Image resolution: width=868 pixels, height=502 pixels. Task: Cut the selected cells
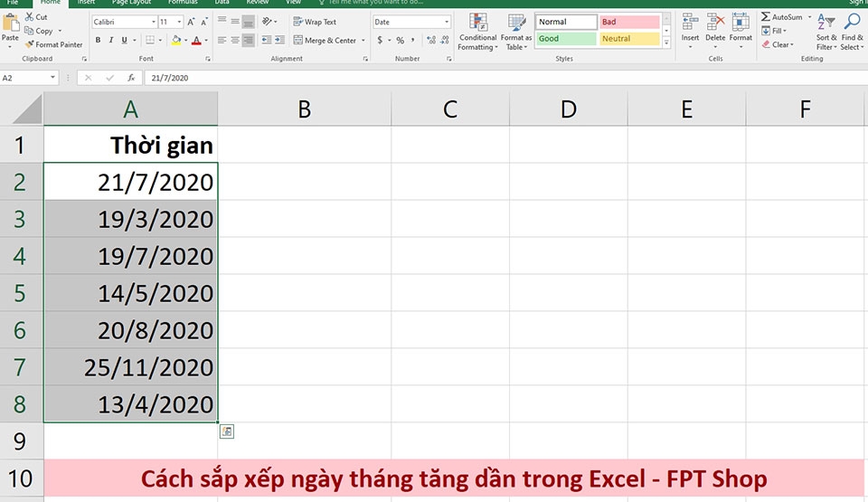point(36,17)
